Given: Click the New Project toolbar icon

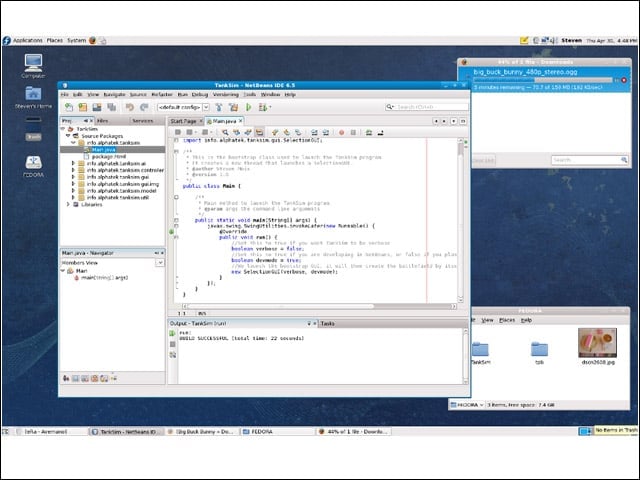Looking at the screenshot, I should (83, 107).
